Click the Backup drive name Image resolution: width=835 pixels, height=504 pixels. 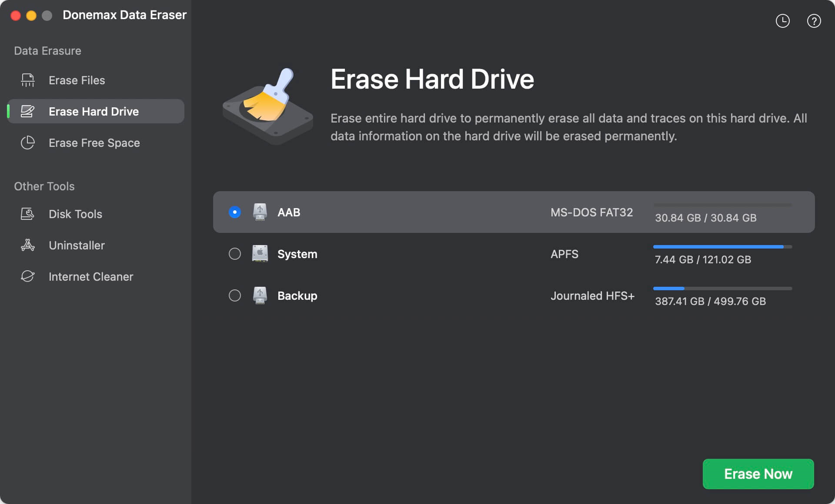(x=297, y=296)
